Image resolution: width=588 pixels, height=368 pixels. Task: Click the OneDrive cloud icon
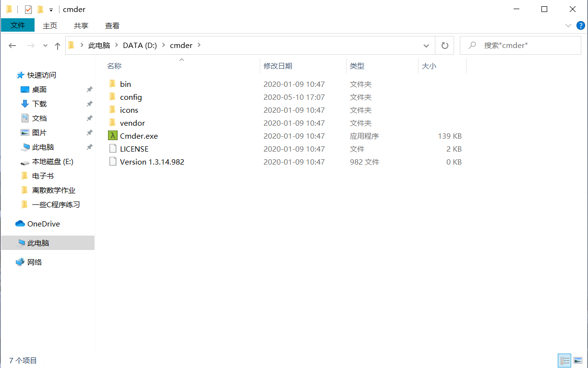click(x=20, y=224)
